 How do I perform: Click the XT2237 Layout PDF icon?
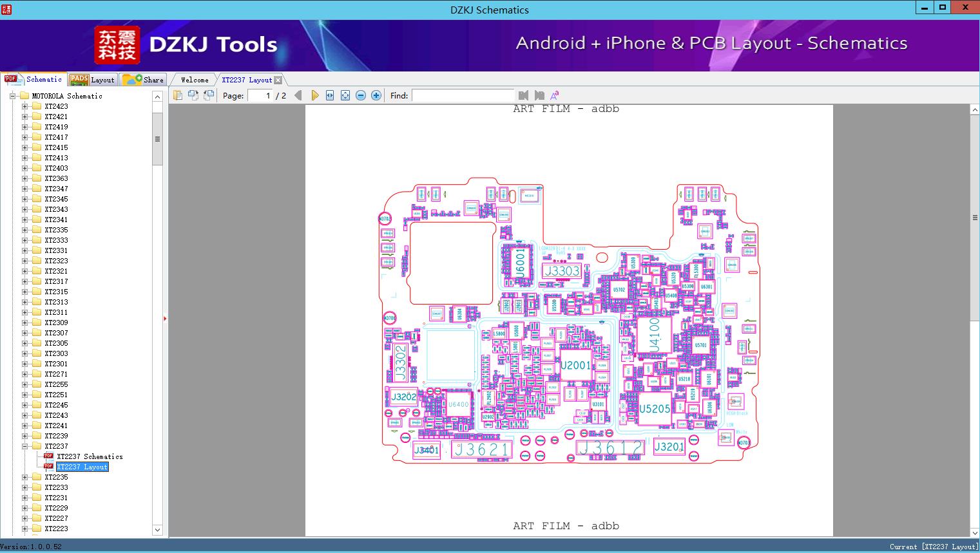pos(48,467)
